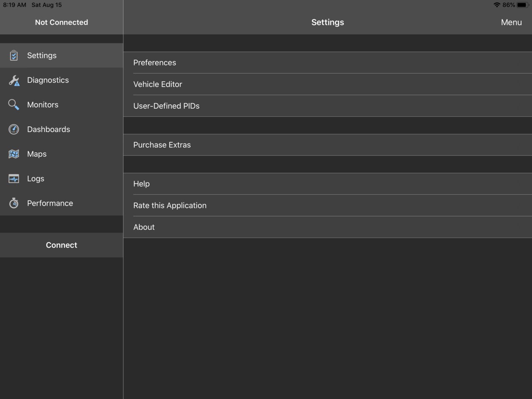This screenshot has height=399, width=532.
Task: Click the Dashboards gauge icon
Action: click(14, 129)
